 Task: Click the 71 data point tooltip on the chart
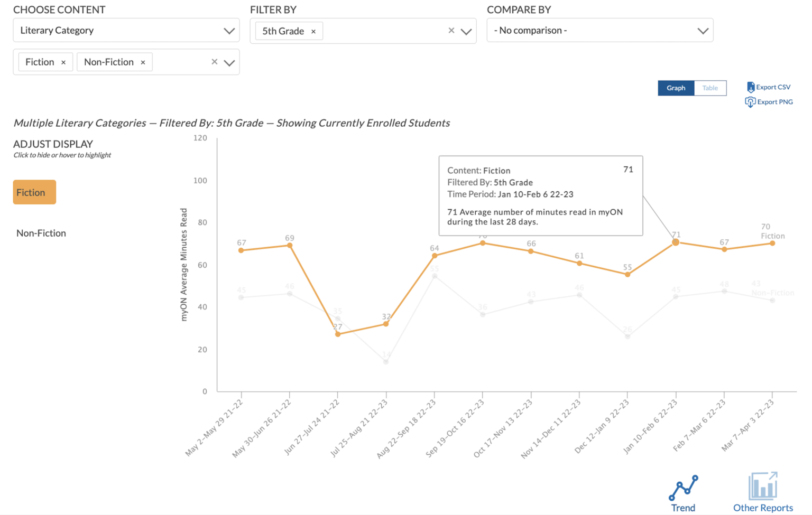(675, 242)
